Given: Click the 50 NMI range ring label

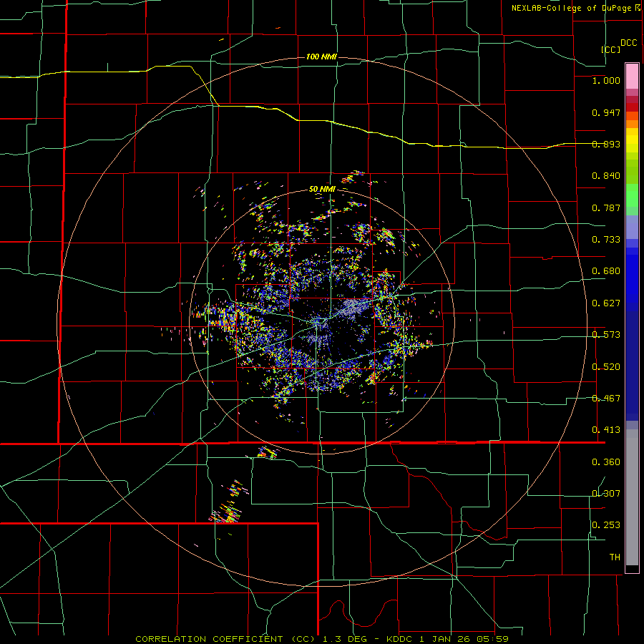Looking at the screenshot, I should pos(322,190).
